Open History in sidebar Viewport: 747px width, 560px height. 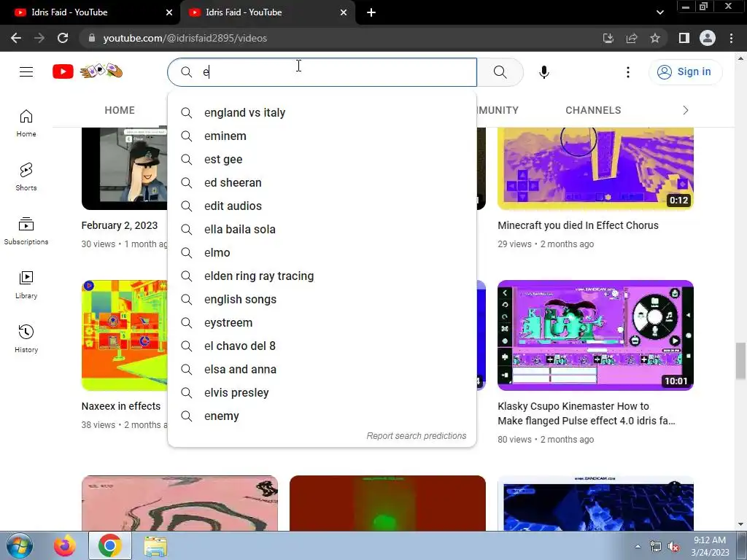(x=26, y=338)
